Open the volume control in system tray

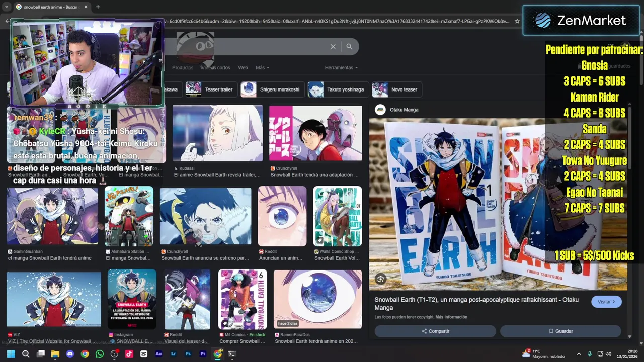(x=608, y=354)
